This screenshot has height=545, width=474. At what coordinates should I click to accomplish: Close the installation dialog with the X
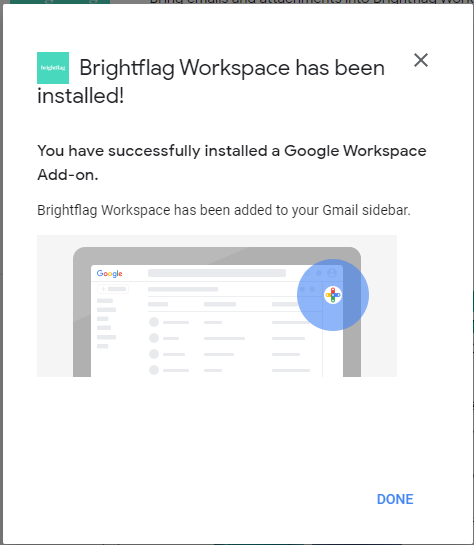(420, 60)
